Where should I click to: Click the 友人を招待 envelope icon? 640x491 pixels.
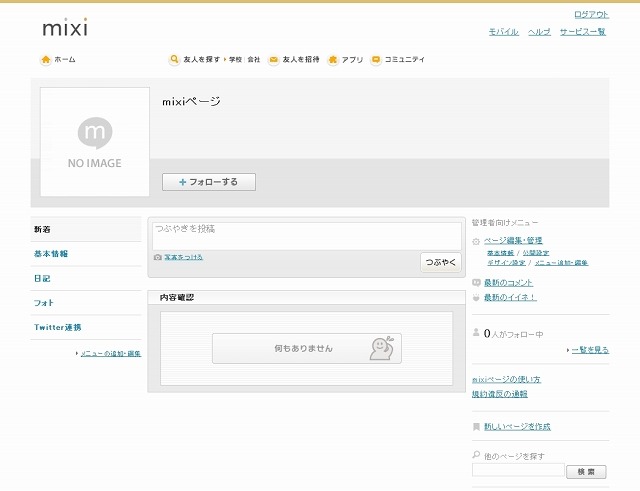pyautogui.click(x=273, y=60)
